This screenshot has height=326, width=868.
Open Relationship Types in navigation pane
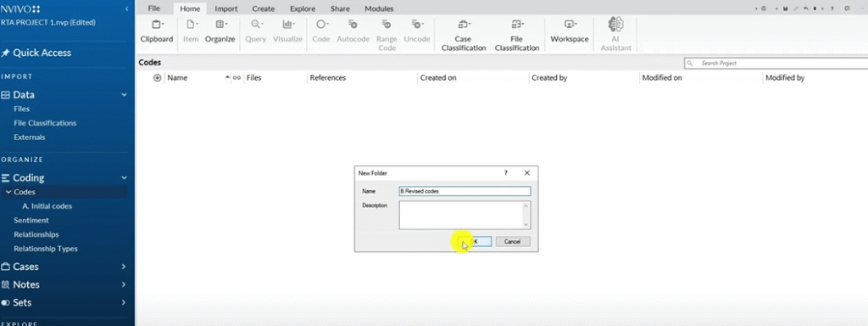pyautogui.click(x=46, y=249)
